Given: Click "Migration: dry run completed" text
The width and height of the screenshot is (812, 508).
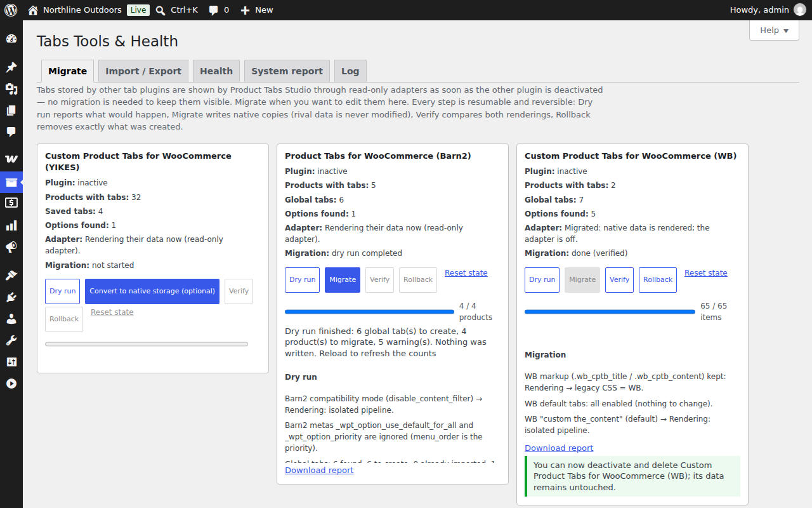Looking at the screenshot, I should point(343,253).
